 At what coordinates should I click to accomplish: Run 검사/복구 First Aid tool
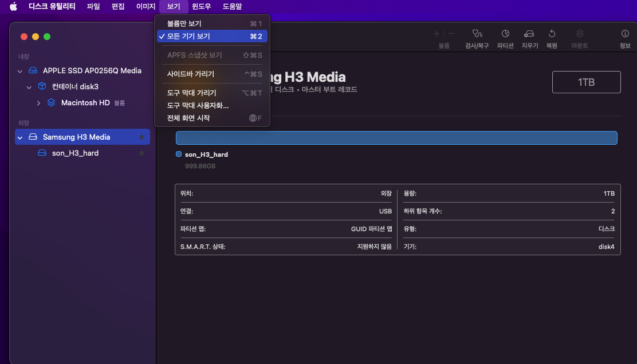tap(477, 39)
